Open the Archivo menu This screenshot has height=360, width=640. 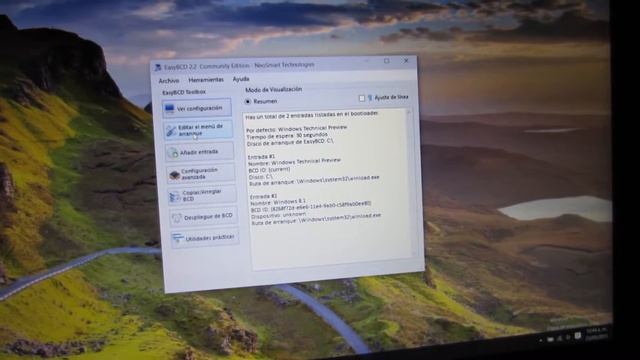coord(169,80)
